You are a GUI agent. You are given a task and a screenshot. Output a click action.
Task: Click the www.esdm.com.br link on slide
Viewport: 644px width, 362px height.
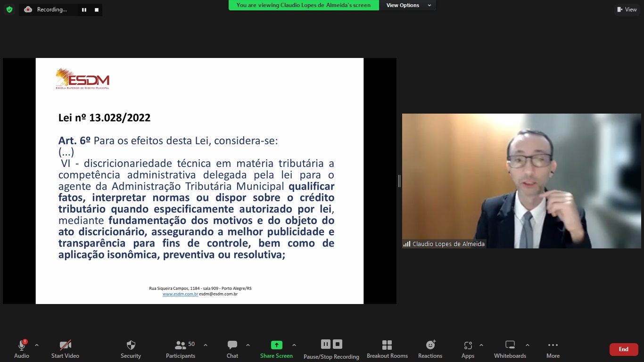click(180, 294)
